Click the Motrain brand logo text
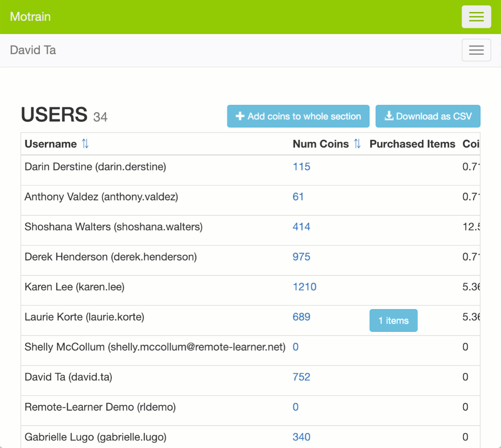Image resolution: width=501 pixels, height=448 pixels. (30, 17)
